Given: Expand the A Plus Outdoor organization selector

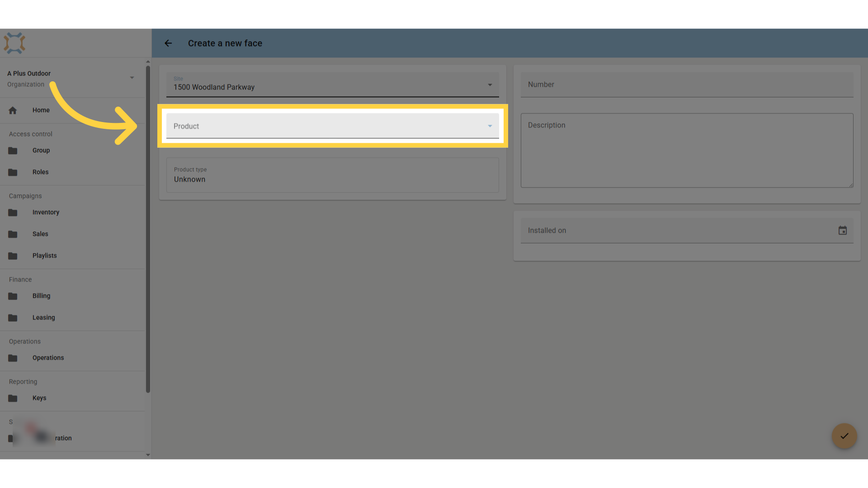Looking at the screenshot, I should (x=72, y=79).
